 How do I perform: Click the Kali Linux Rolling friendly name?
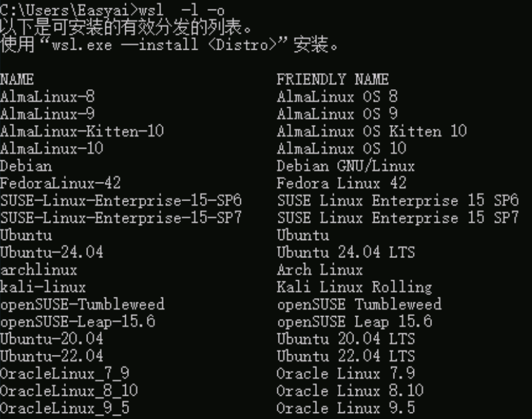click(x=354, y=287)
